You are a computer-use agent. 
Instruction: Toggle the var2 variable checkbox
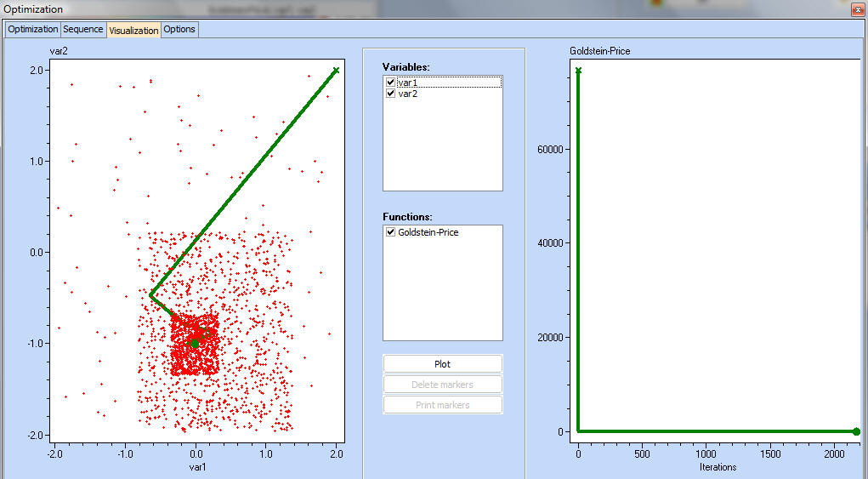coord(390,94)
